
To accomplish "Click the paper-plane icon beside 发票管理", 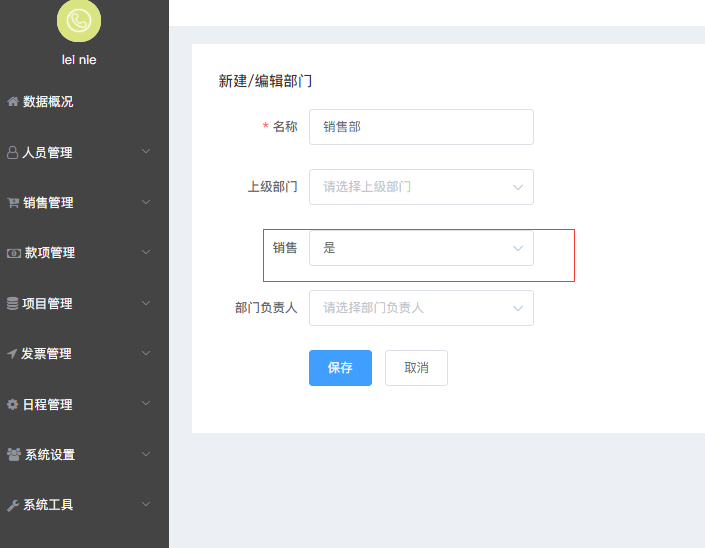I will point(12,354).
